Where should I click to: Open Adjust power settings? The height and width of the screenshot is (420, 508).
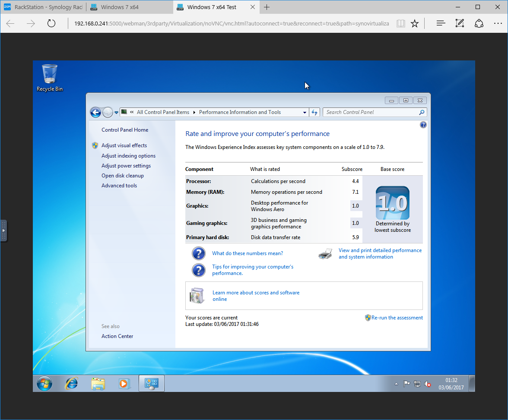tap(126, 166)
